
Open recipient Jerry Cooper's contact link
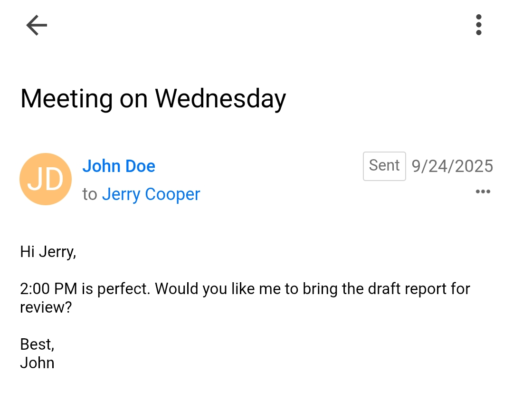[x=151, y=194]
